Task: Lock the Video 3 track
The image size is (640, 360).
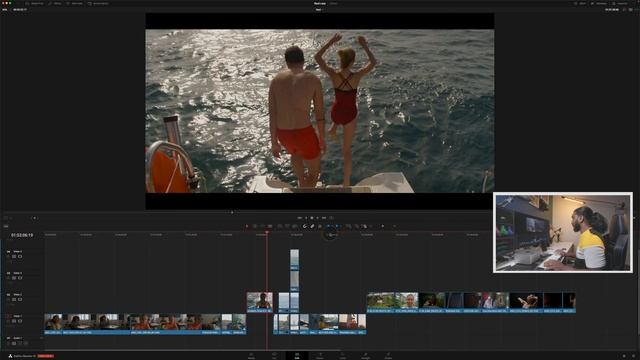Action: point(8,278)
